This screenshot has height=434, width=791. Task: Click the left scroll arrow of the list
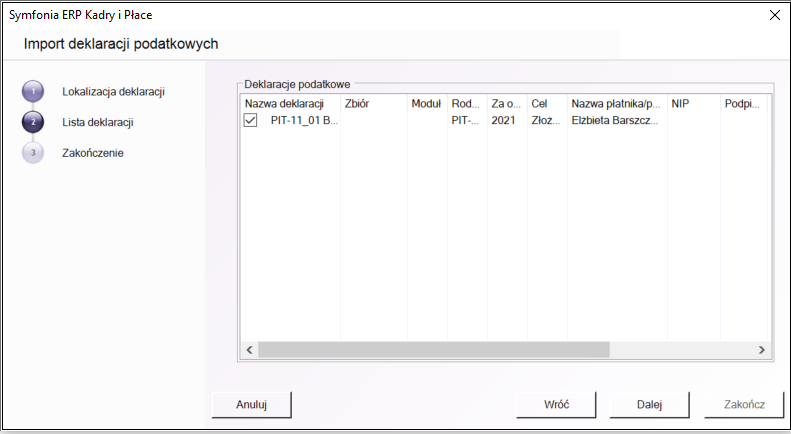249,350
